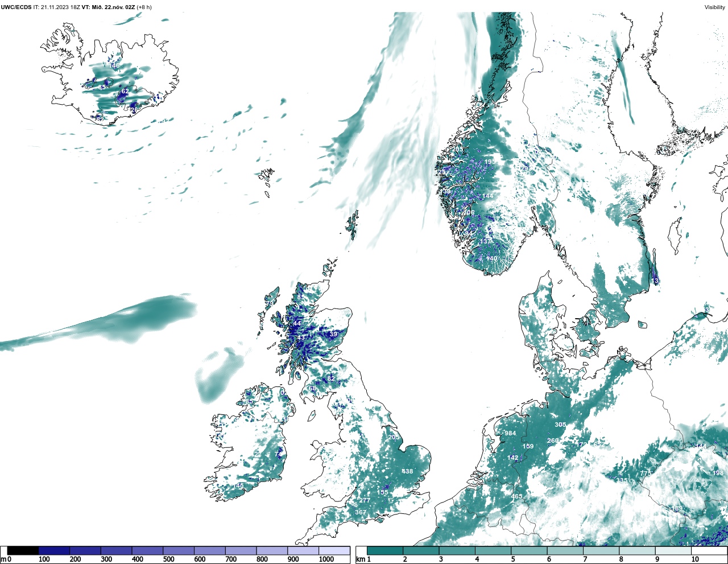Click valid time 'VT: Mið. 22.nóv. 02Z'

click(x=108, y=7)
